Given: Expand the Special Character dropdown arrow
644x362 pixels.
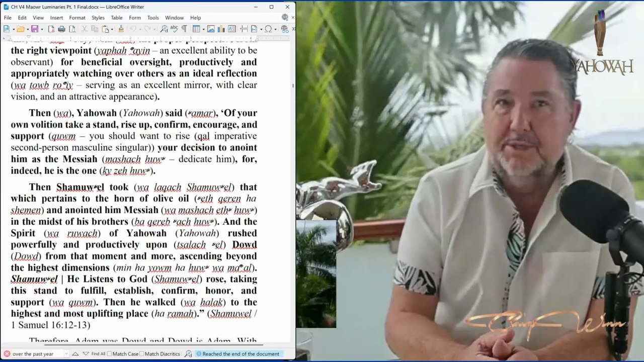Looking at the screenshot, I should [275, 29].
